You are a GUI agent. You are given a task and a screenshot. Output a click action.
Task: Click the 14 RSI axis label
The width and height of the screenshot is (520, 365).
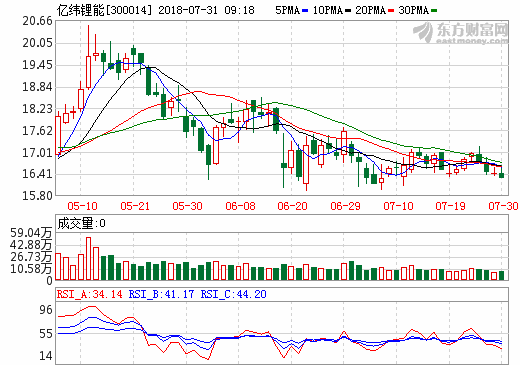point(46,356)
